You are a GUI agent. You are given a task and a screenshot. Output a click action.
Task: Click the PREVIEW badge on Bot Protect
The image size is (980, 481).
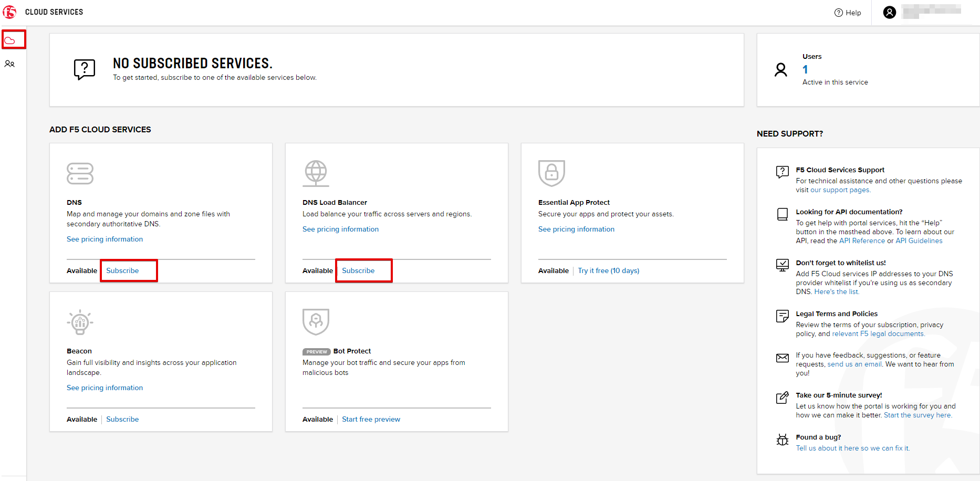pos(317,352)
